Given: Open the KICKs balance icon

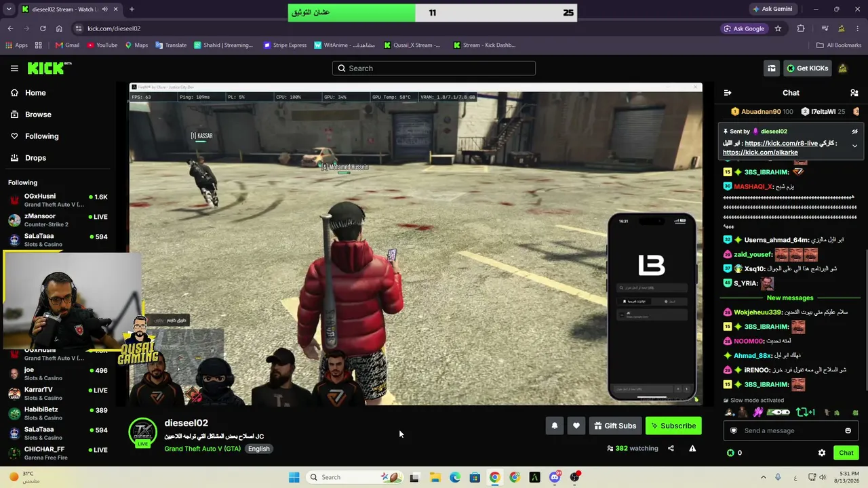Looking at the screenshot, I should (730, 453).
